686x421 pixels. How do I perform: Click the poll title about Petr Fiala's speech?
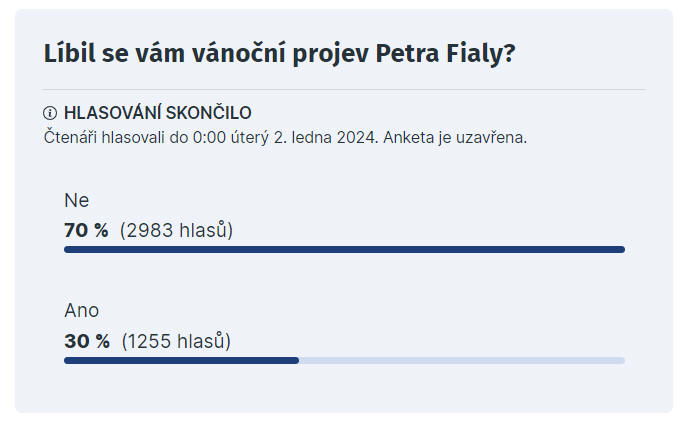coord(280,54)
